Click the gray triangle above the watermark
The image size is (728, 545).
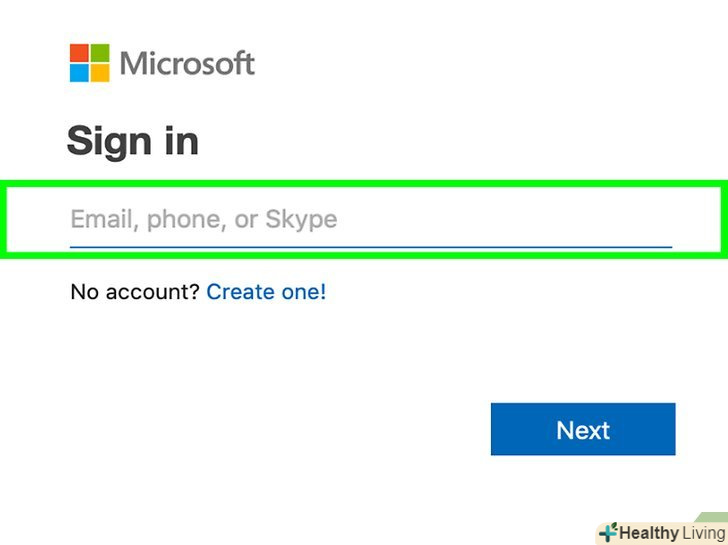tap(713, 517)
